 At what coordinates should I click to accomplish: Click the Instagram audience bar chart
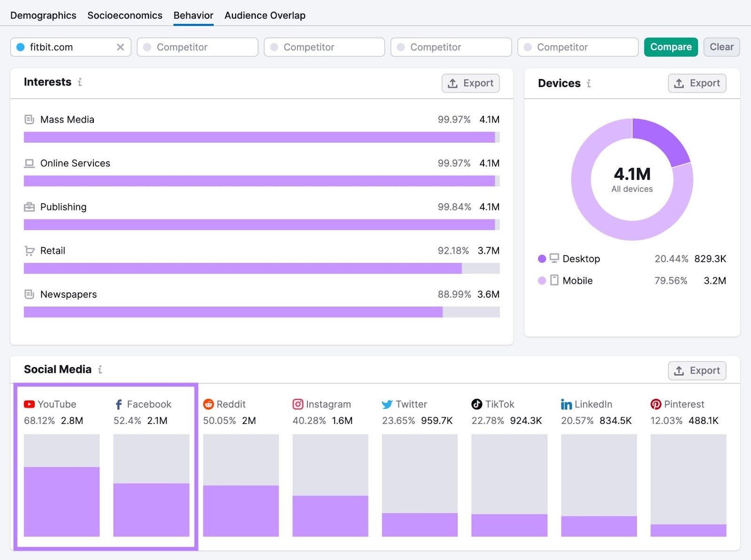[330, 485]
